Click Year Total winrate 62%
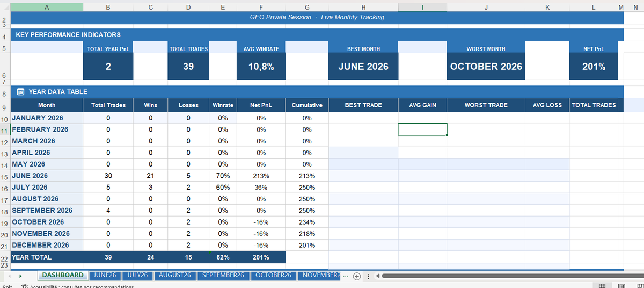The height and width of the screenshot is (288, 644). pos(223,257)
